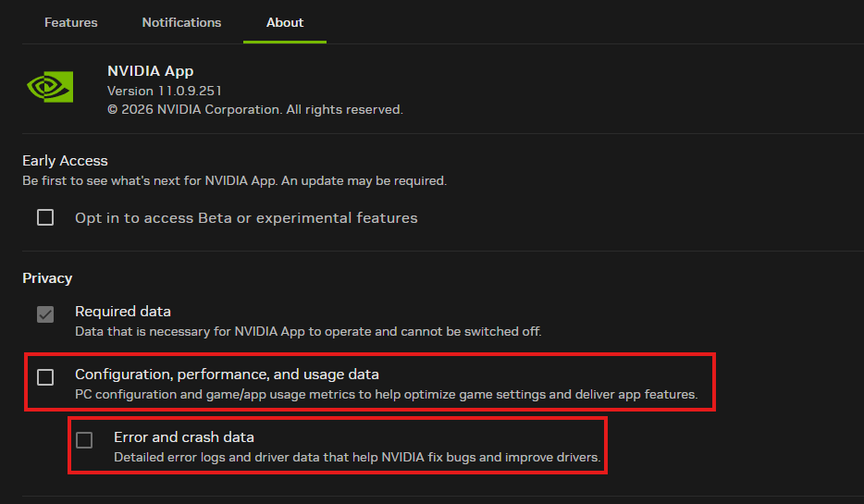Click the greyed Required data checkbox
This screenshot has height=504, width=864.
[45, 314]
